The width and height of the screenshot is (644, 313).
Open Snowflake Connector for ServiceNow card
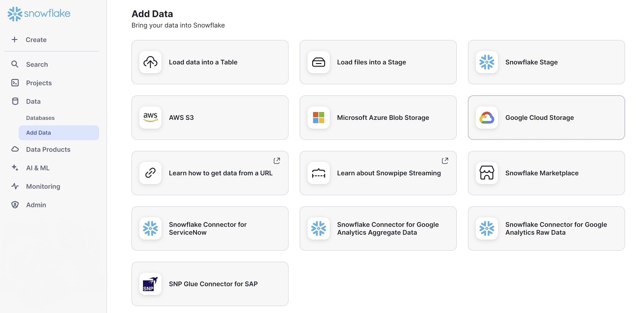(210, 228)
